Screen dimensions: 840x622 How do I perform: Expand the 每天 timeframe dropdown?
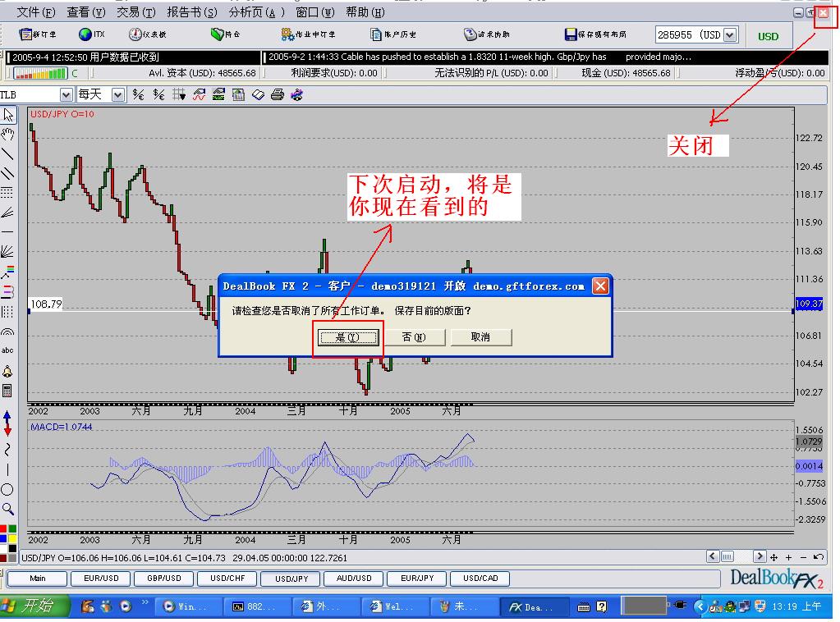click(118, 94)
